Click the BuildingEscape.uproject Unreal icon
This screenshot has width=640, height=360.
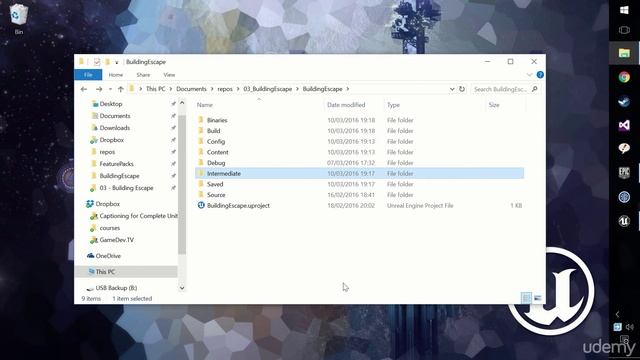(201, 205)
